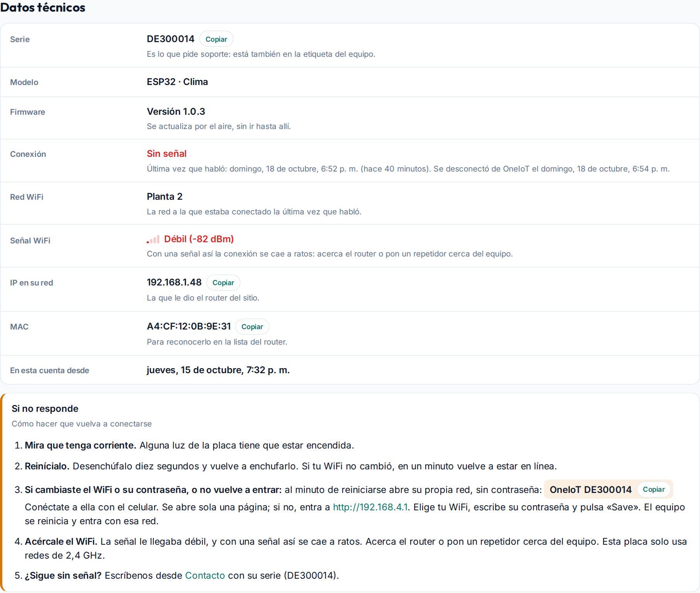The height and width of the screenshot is (593, 700).
Task: Click the 'OneIoT DE300014' network name text
Action: (590, 489)
